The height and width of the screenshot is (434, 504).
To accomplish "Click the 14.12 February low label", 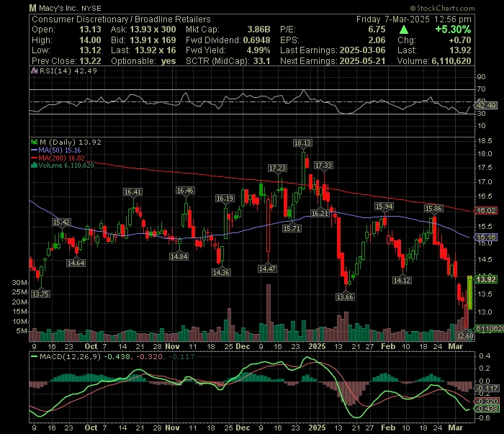I will tap(402, 280).
